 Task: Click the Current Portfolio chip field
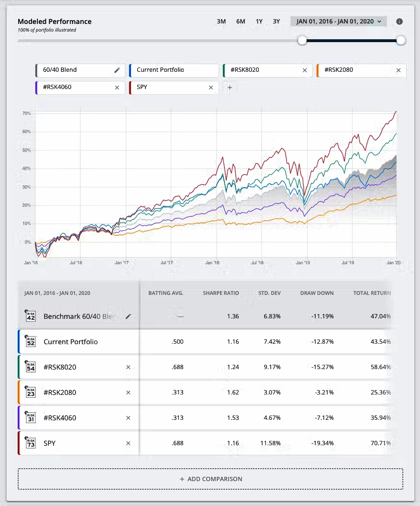(174, 70)
